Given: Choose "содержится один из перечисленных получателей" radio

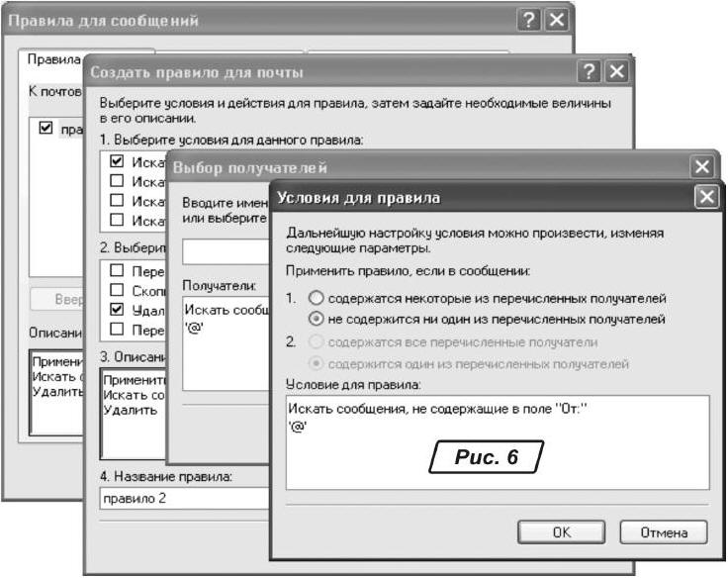Looking at the screenshot, I should (317, 363).
